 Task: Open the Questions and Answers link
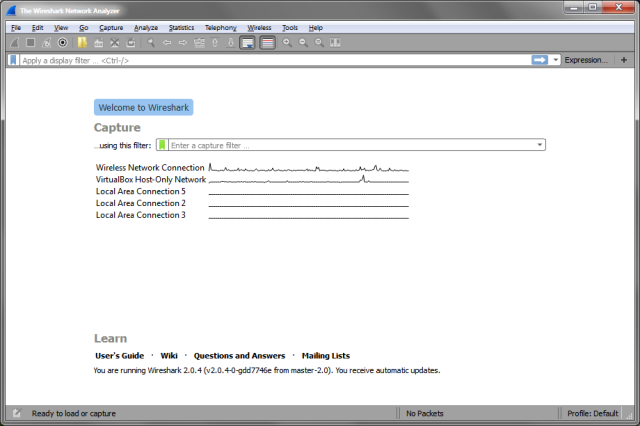point(239,355)
